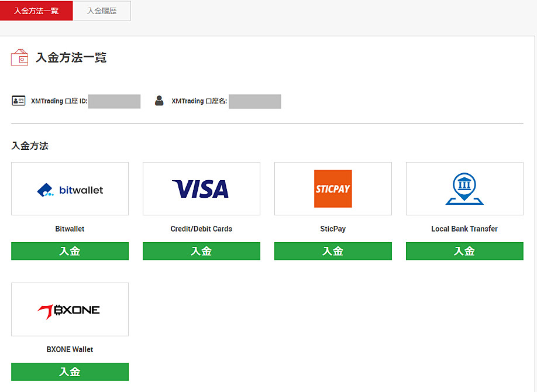The image size is (537, 392).
Task: Select the bitwallet logo card
Action: [x=70, y=189]
